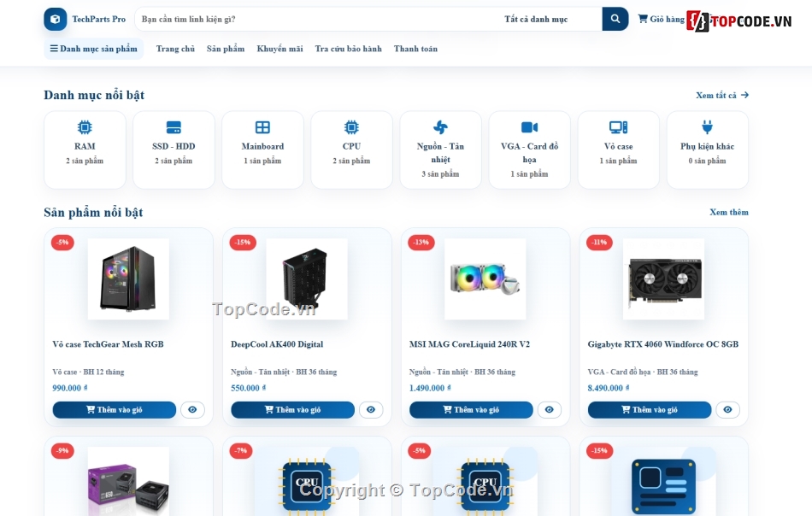Click the Danh mục nổi bật heading
The width and height of the screenshot is (812, 516).
(94, 95)
